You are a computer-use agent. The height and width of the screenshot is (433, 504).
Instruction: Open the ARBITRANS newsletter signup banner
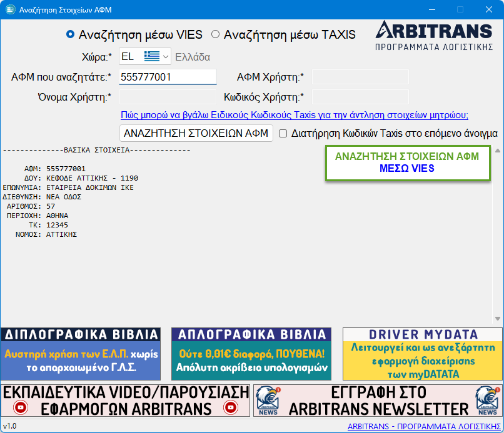pos(378,401)
